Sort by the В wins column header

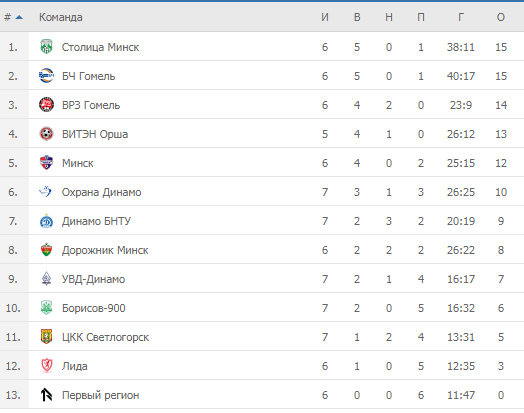coord(357,17)
